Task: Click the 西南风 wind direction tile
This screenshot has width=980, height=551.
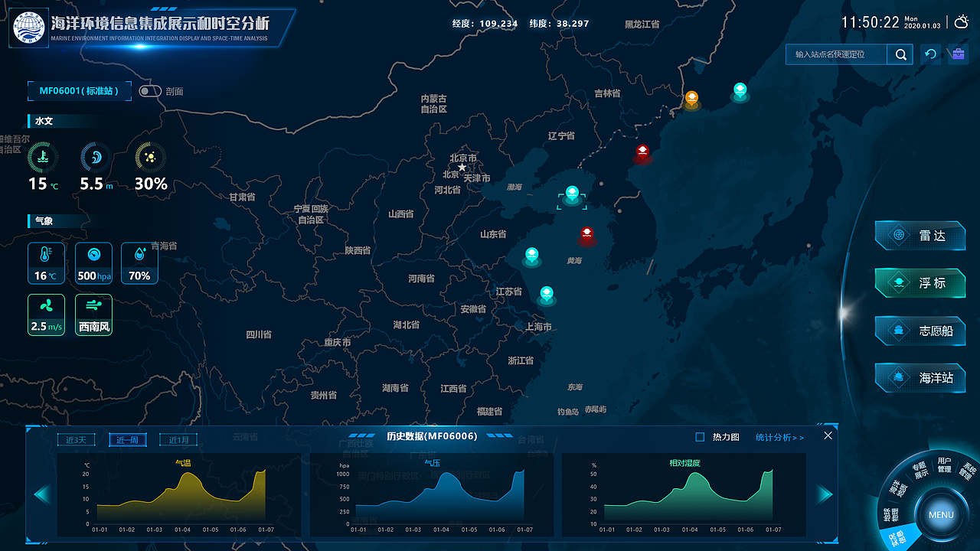Action: 94,315
